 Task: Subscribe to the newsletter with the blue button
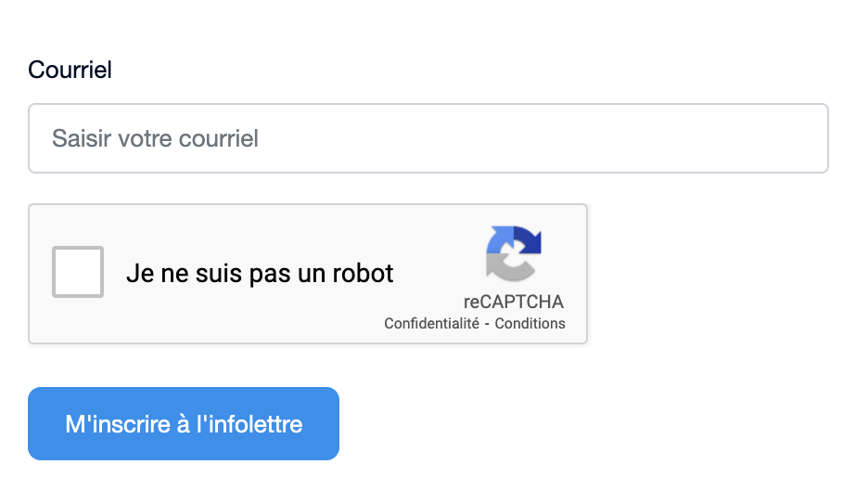click(184, 424)
